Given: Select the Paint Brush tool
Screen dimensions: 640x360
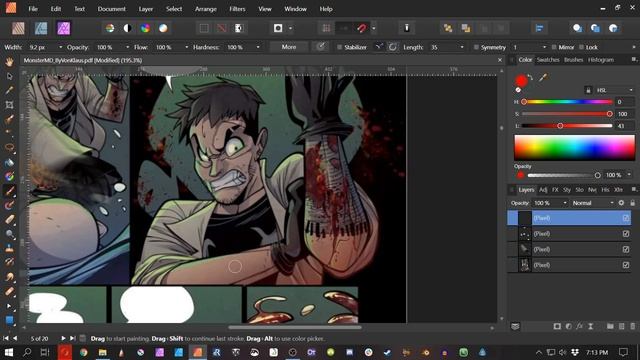Looking at the screenshot, I should 9,191.
